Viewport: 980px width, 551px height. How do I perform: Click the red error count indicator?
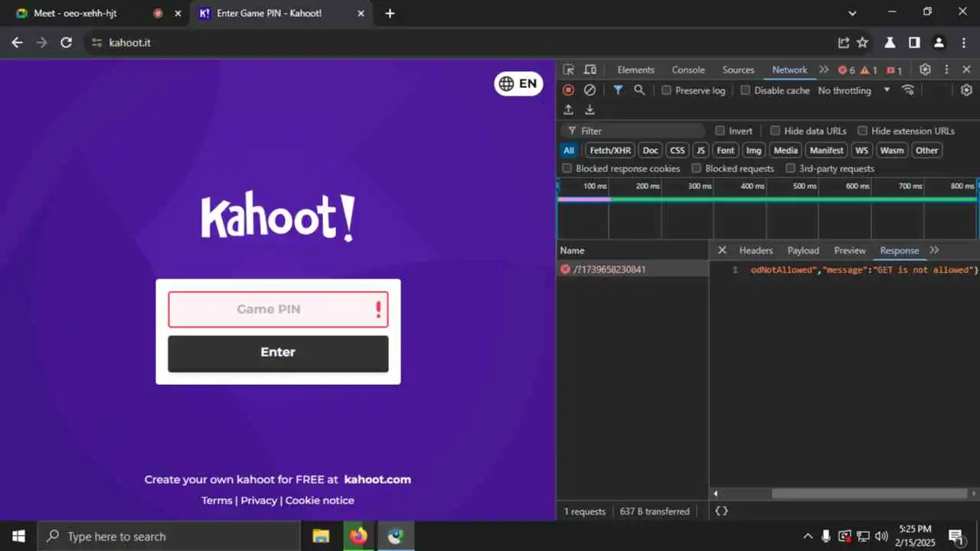(846, 70)
